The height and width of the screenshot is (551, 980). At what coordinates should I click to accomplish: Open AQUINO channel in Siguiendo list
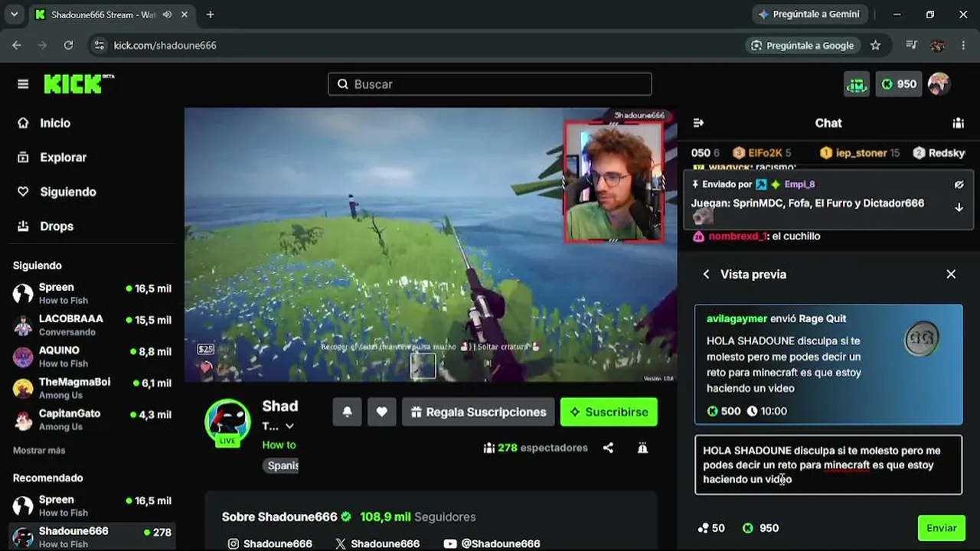pos(92,356)
